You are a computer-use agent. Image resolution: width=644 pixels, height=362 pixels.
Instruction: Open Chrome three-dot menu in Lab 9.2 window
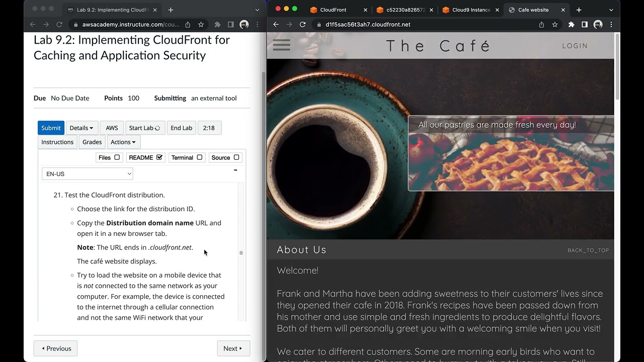257,24
